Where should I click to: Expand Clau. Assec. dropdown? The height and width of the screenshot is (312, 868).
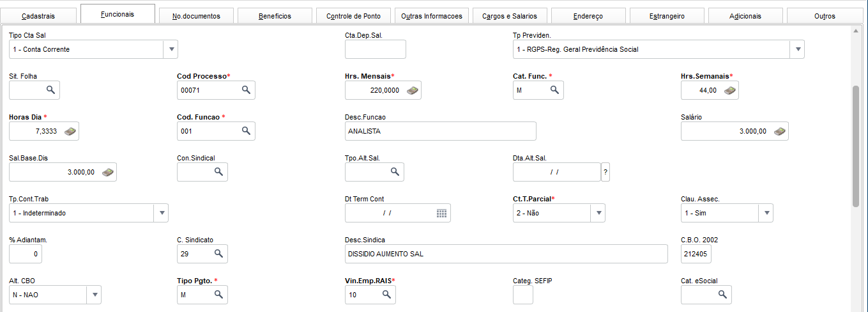[766, 213]
